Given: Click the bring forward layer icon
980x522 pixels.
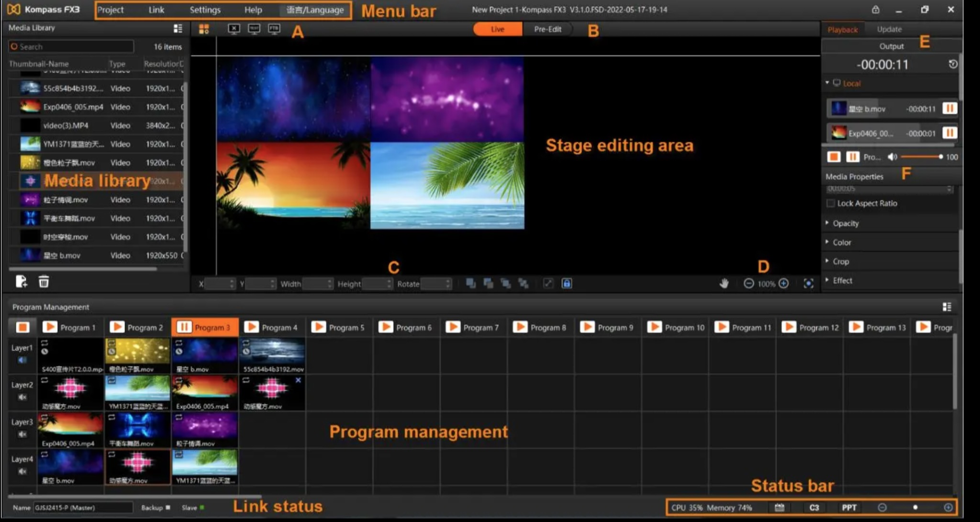Looking at the screenshot, I should [488, 284].
